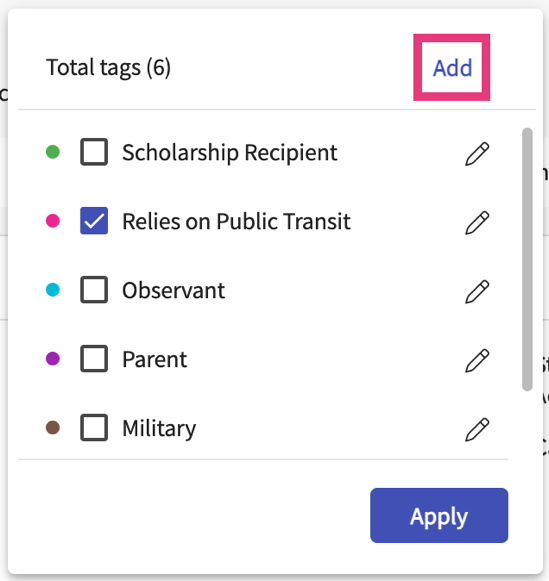The height and width of the screenshot is (581, 549).
Task: Click the tag list vertical scrollbar
Action: pyautogui.click(x=527, y=259)
